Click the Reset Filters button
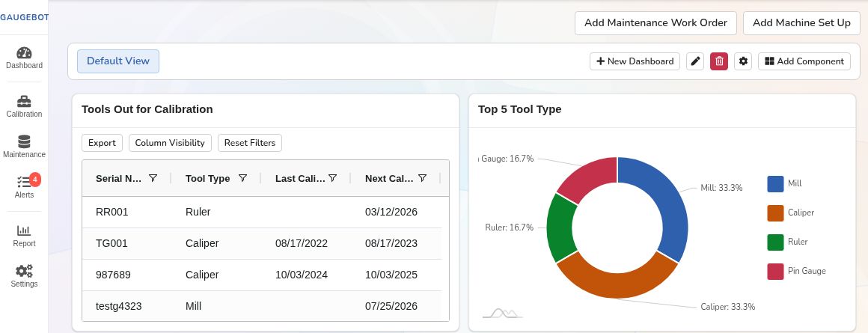The height and width of the screenshot is (333, 868). [250, 143]
